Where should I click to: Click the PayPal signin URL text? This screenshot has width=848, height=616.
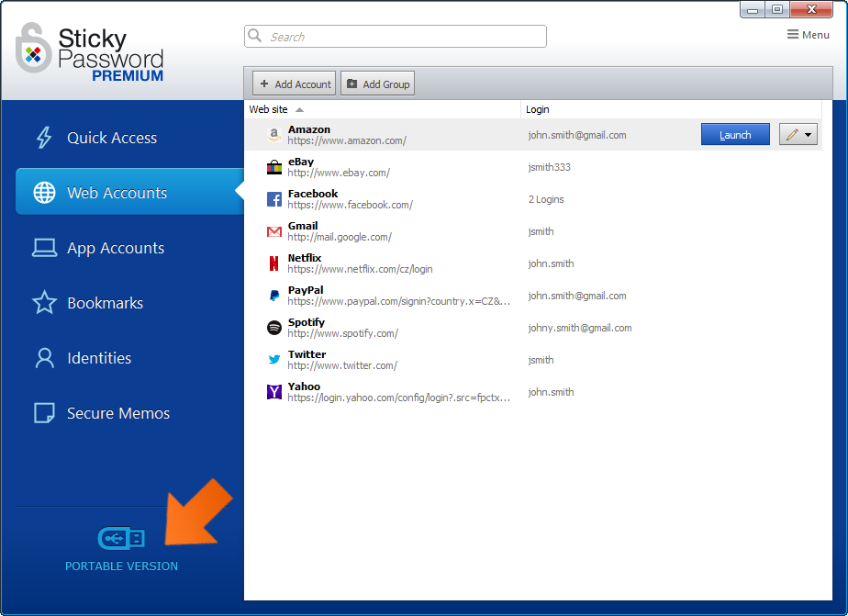coord(398,301)
